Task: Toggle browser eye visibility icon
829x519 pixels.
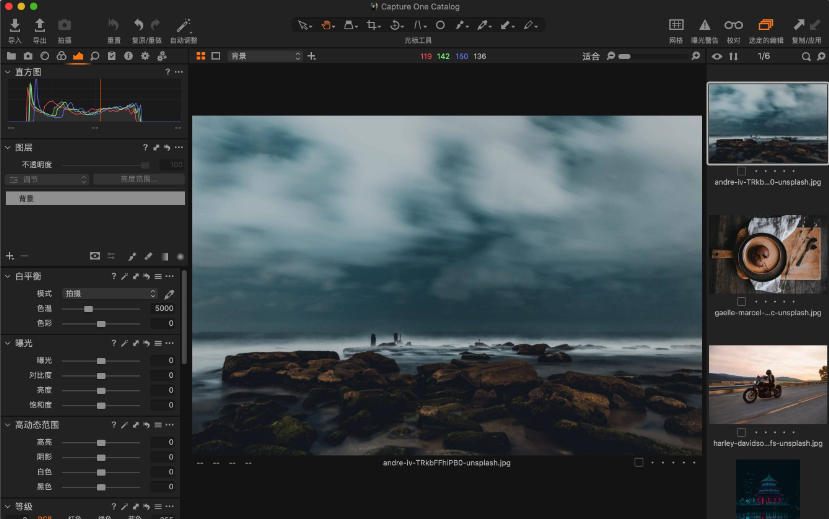Action: (717, 56)
